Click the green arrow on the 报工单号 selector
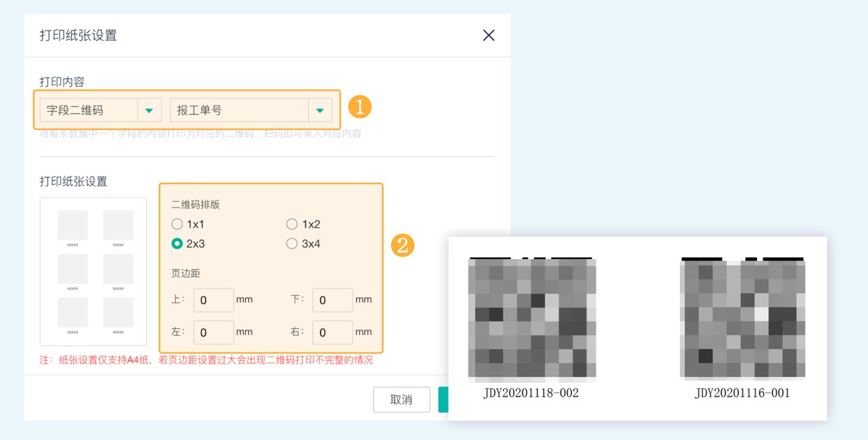 pos(319,110)
